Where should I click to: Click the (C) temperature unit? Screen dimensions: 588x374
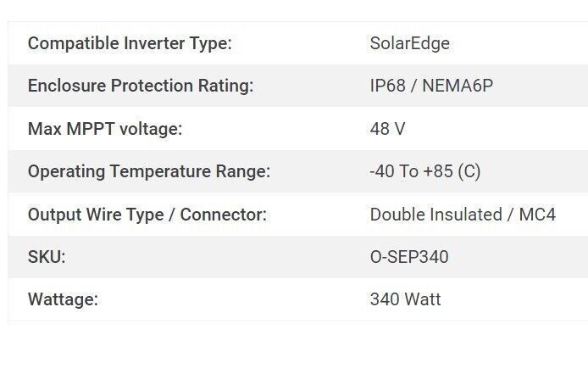tap(469, 171)
